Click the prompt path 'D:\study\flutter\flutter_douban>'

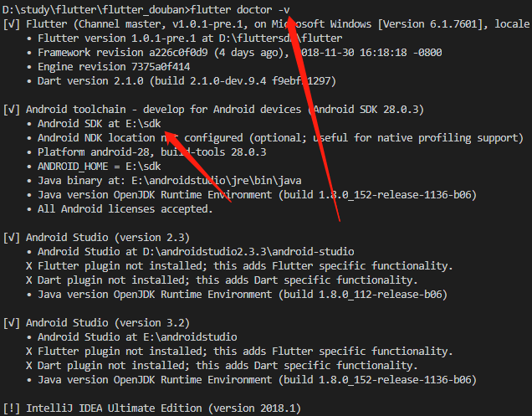[96, 10]
